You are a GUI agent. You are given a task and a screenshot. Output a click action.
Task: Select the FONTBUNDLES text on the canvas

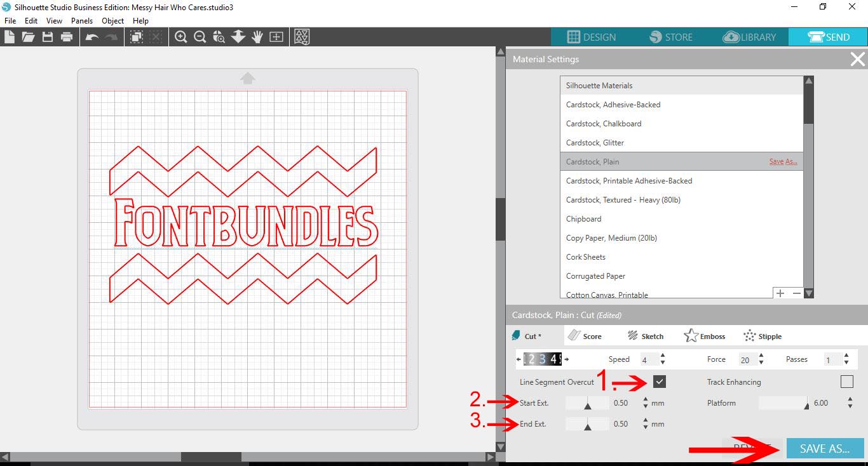tap(246, 223)
